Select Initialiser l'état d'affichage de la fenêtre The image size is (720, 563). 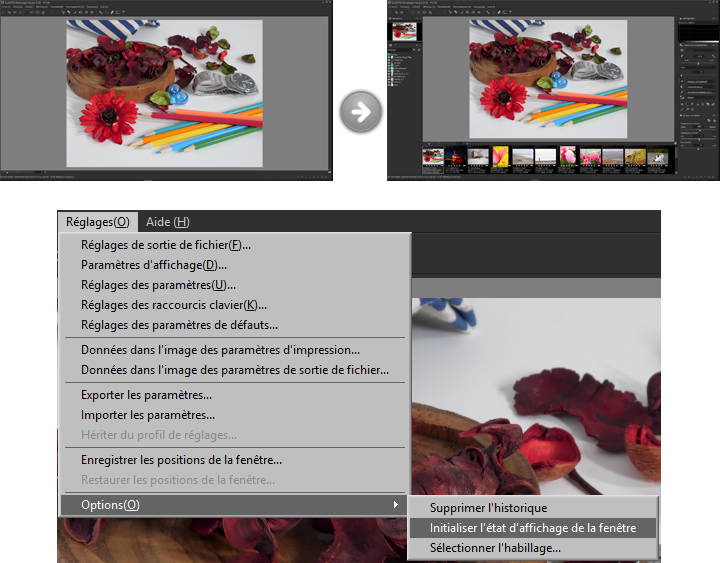pos(532,528)
